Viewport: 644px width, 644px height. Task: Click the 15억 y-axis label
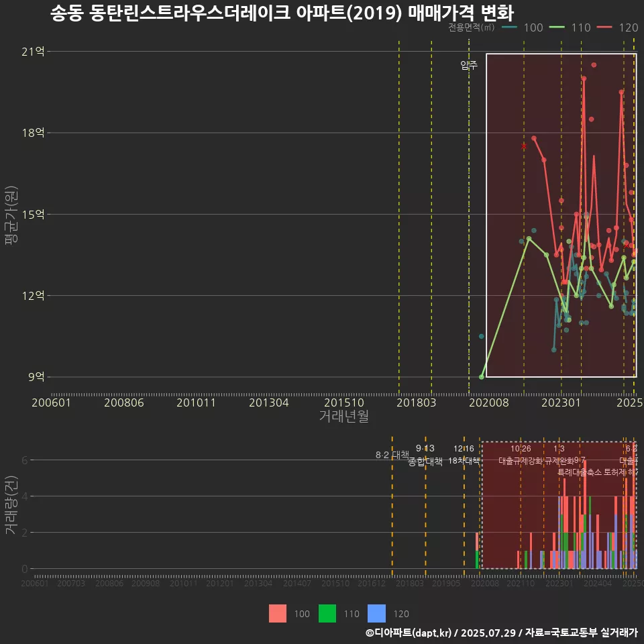coord(33,215)
